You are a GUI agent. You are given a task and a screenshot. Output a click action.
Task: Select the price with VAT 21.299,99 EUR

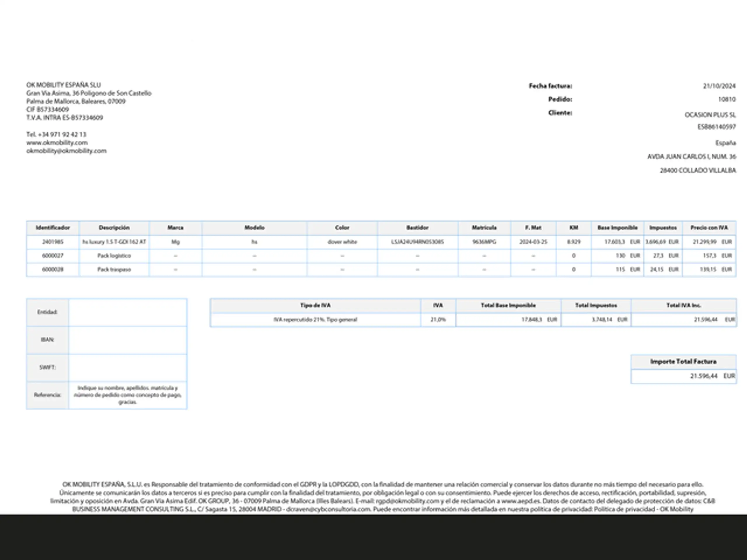pos(712,242)
